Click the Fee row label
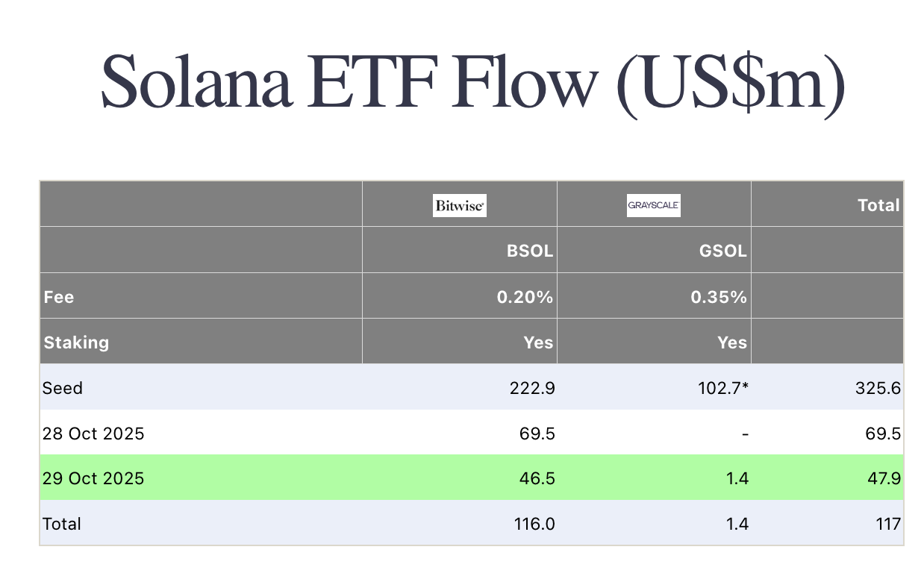 pos(59,296)
